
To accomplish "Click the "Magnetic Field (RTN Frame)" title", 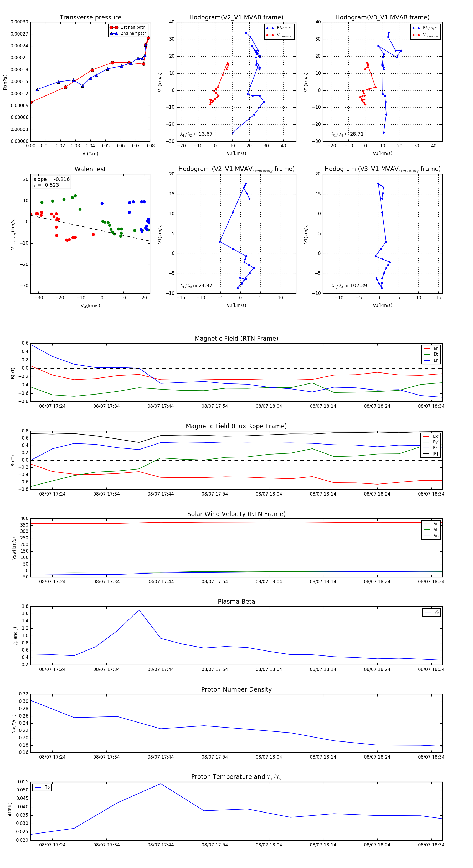I will pyautogui.click(x=236, y=339).
